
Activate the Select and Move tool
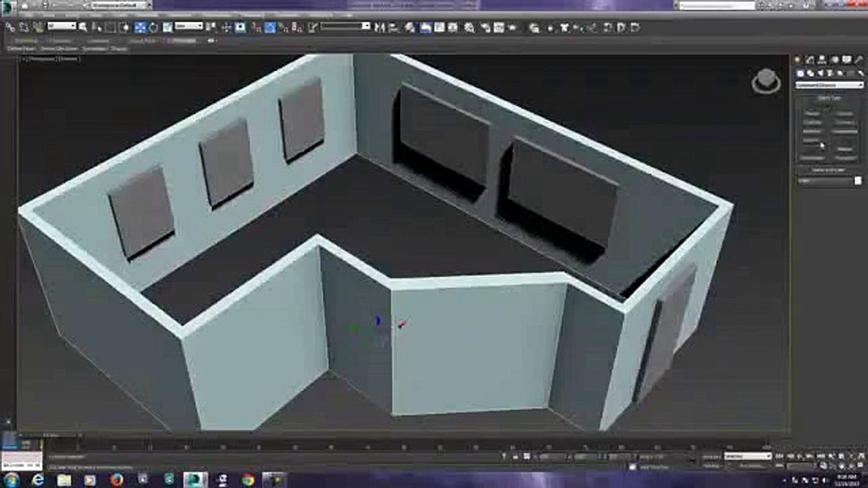tap(140, 28)
